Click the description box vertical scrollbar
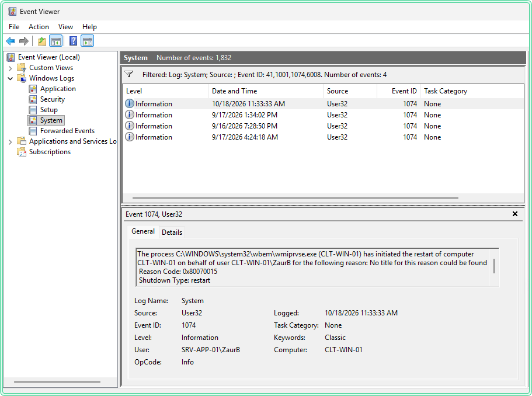The image size is (532, 396). pos(494,266)
